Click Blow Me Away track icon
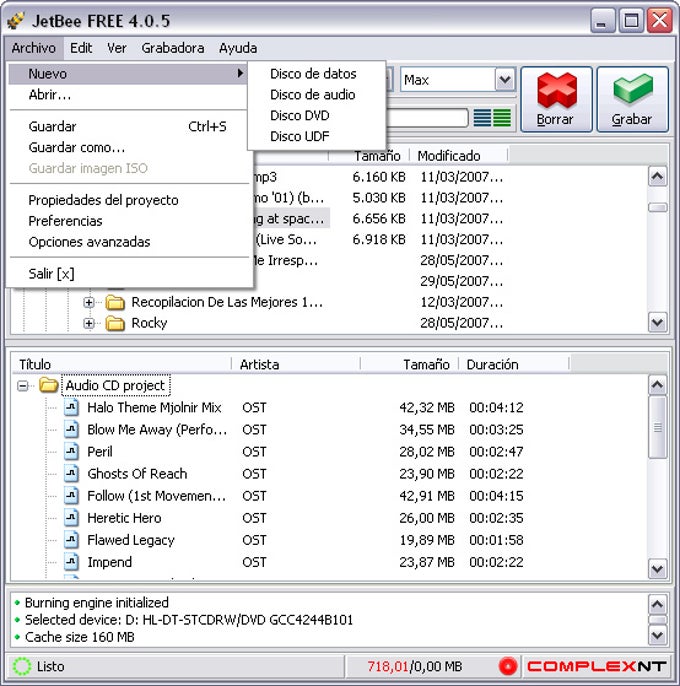 coord(71,429)
